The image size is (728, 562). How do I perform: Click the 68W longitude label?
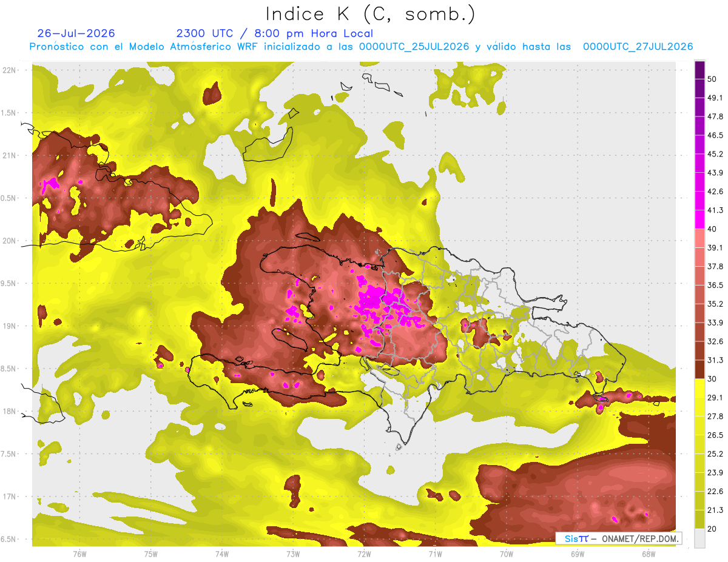tap(649, 554)
